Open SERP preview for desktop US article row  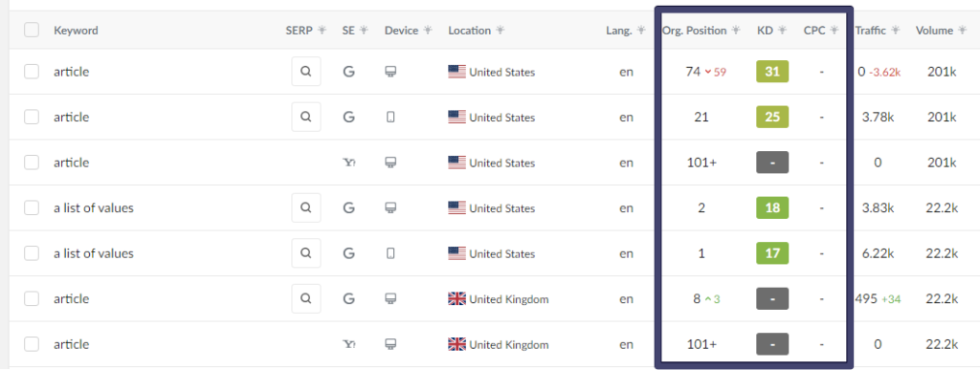tap(305, 72)
